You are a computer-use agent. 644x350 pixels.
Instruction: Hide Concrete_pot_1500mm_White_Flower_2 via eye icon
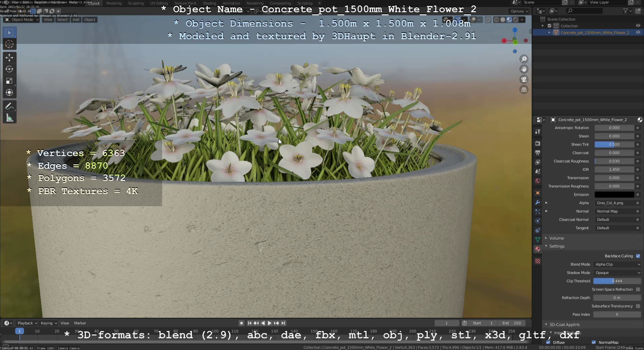[x=638, y=33]
